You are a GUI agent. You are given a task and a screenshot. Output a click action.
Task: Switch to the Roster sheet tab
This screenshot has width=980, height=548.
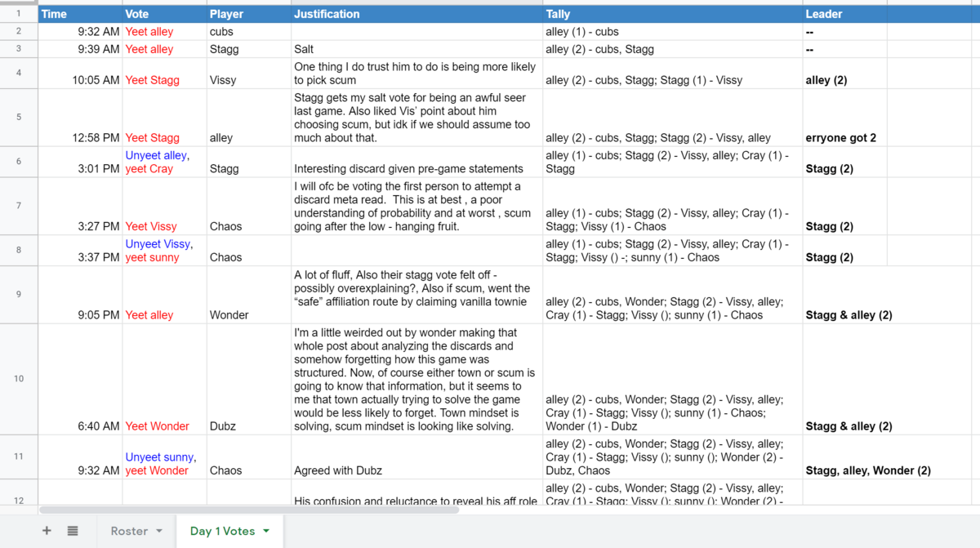(129, 531)
